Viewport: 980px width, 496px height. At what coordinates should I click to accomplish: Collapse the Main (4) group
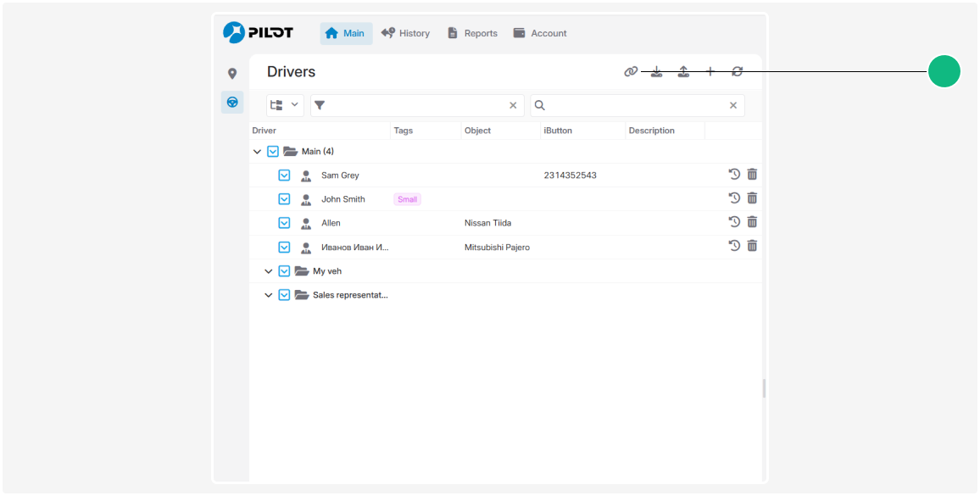tap(258, 152)
